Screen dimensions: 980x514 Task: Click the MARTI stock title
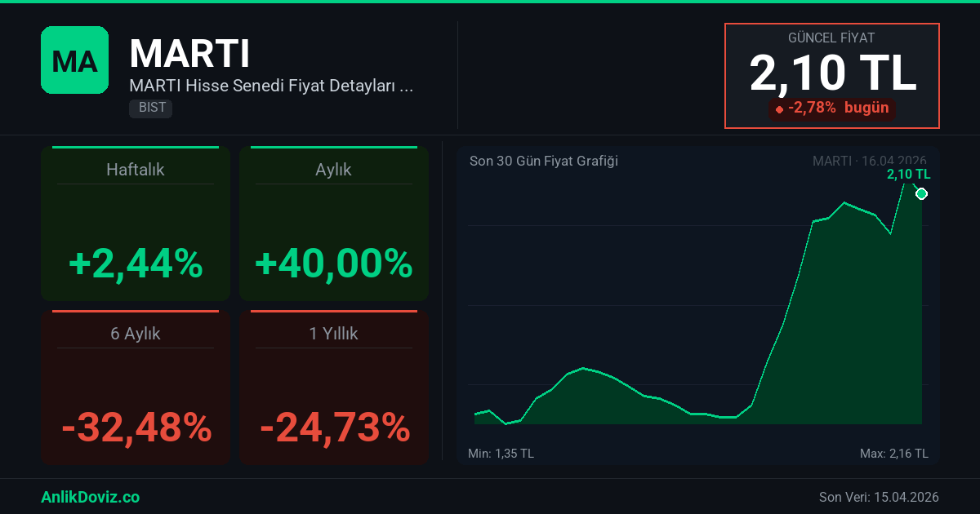click(189, 54)
